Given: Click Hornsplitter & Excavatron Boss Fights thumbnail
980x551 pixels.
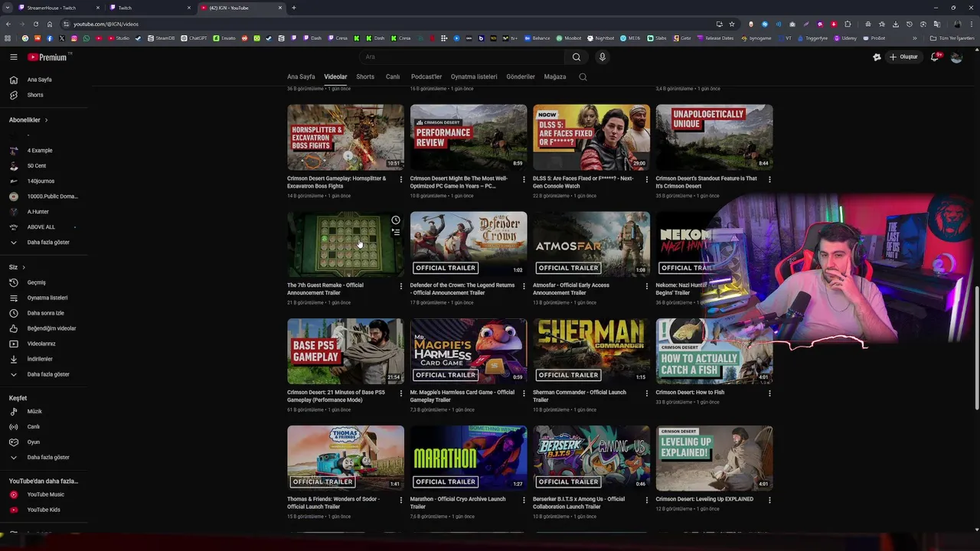Looking at the screenshot, I should (345, 137).
